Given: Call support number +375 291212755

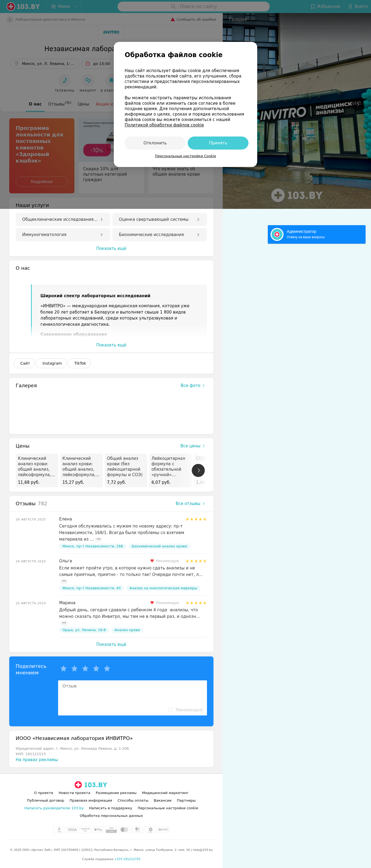Looking at the screenshot, I should click(127, 859).
